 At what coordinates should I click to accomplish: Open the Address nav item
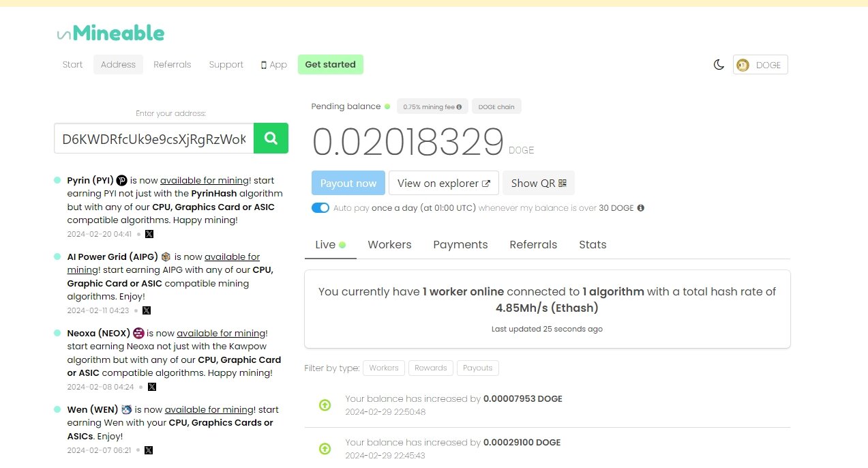coord(118,65)
